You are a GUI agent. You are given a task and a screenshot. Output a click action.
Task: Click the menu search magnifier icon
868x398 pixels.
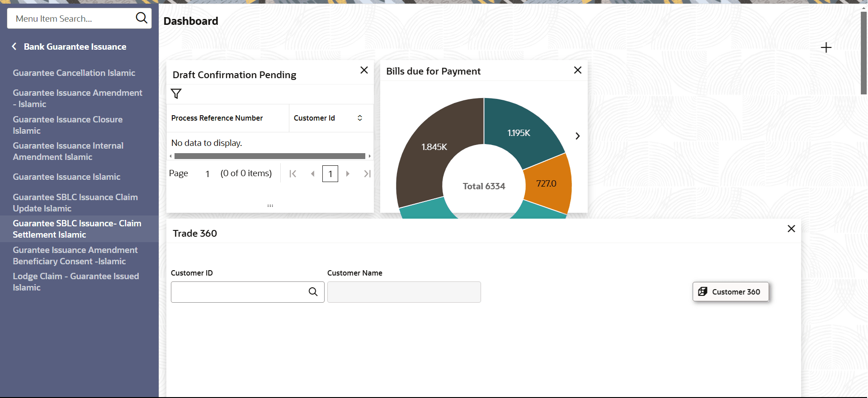tap(142, 18)
